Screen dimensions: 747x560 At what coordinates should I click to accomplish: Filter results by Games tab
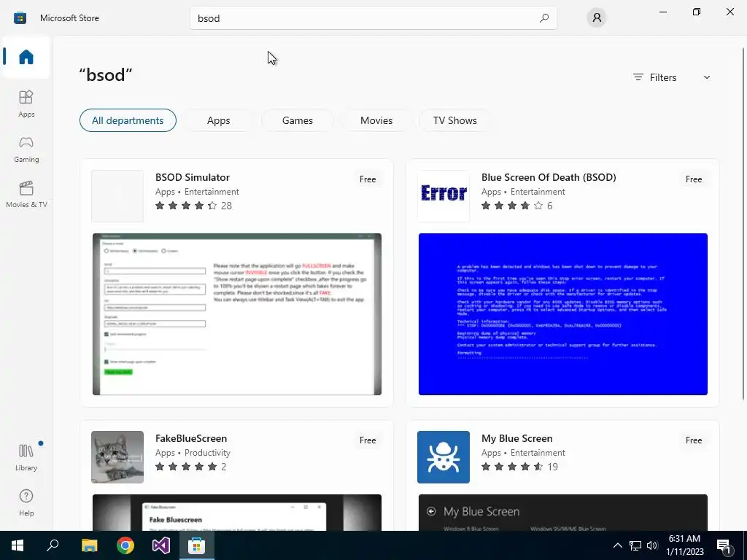tap(298, 120)
